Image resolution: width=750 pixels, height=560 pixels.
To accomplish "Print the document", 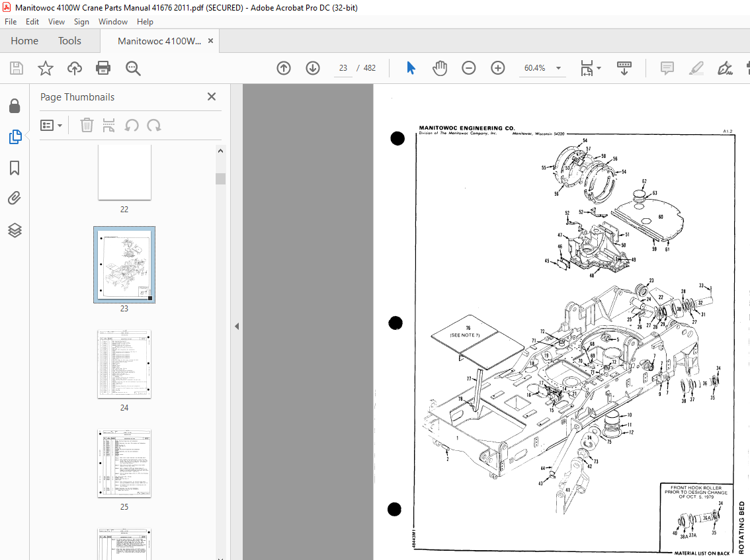I will point(103,68).
